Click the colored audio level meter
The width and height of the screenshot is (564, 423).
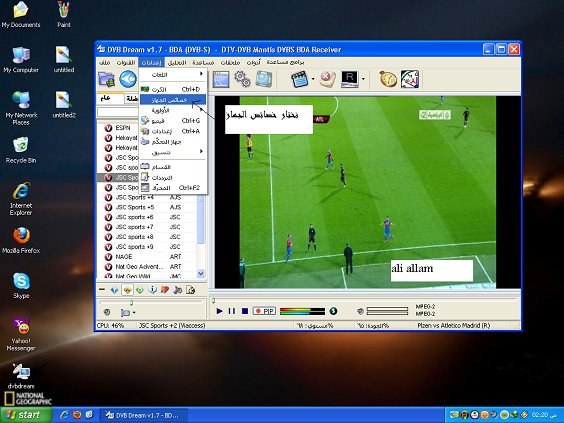[x=302, y=311]
